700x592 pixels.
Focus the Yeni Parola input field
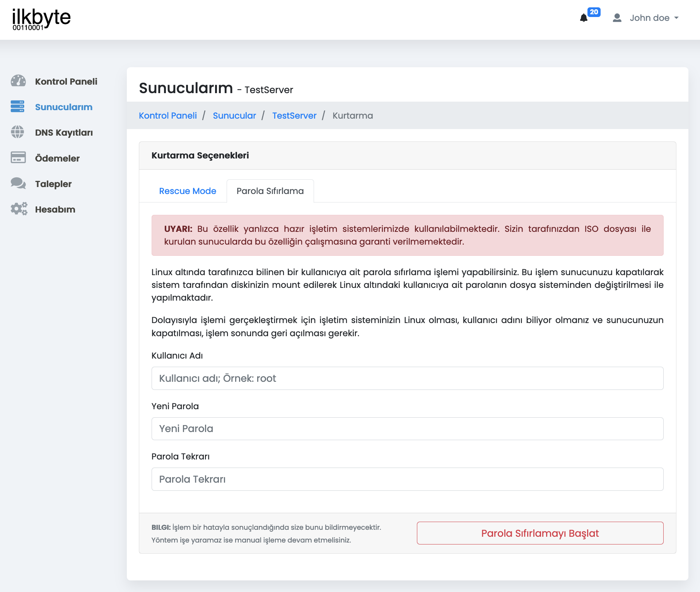click(408, 429)
